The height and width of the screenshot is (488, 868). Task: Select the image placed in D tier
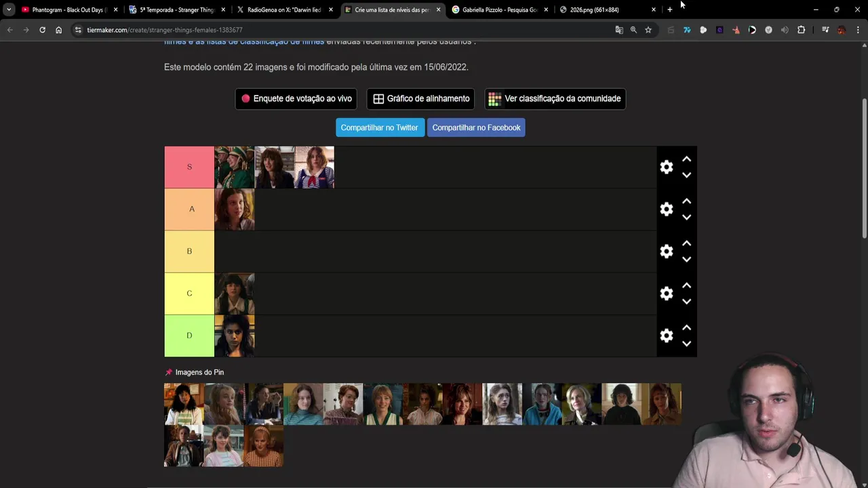tap(235, 335)
